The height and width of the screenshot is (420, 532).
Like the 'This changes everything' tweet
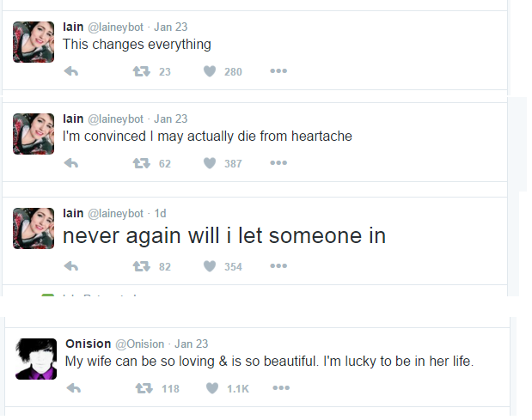point(210,71)
